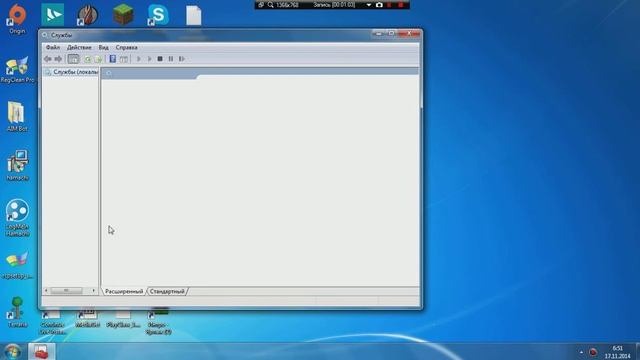This screenshot has width=640, height=360.
Task: Switch to the Стандартный tab
Action: 167,291
